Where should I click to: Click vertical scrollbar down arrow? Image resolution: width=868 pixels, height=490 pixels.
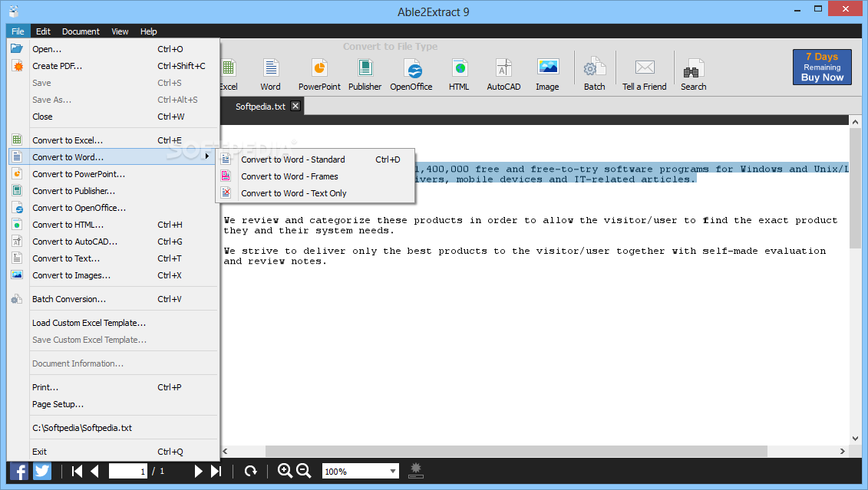855,439
